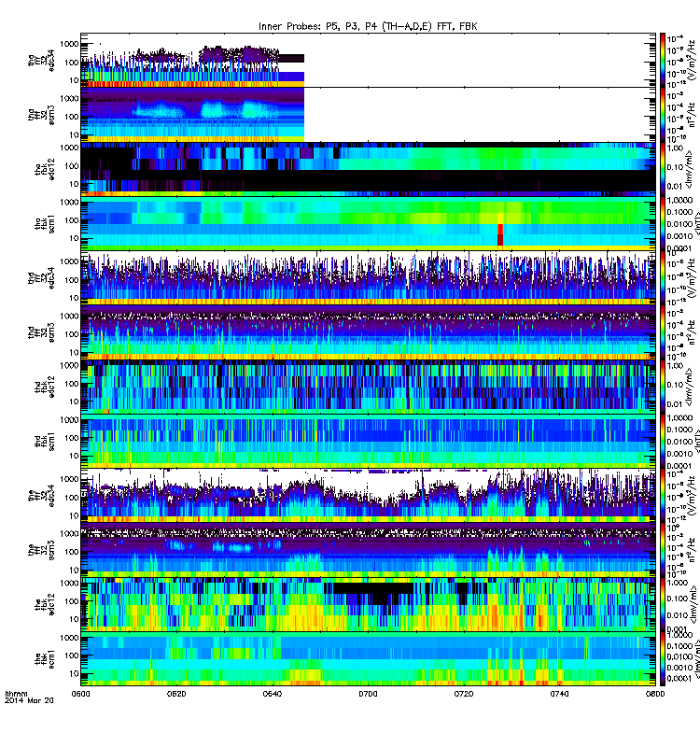Click the 'thd fbk edc12' panel label

click(x=44, y=387)
